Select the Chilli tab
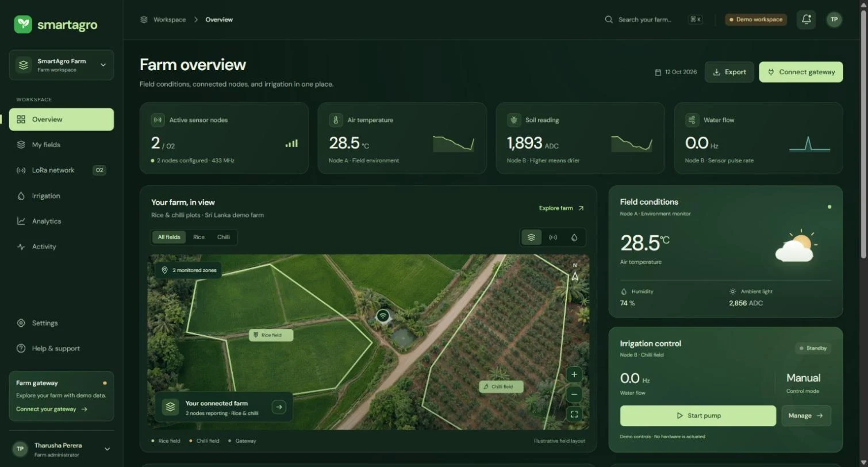 (x=224, y=237)
